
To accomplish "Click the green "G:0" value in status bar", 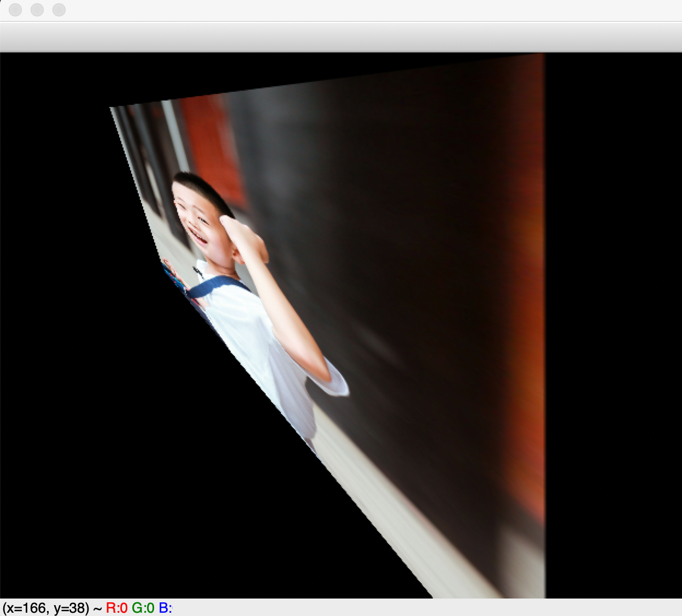I will (143, 608).
